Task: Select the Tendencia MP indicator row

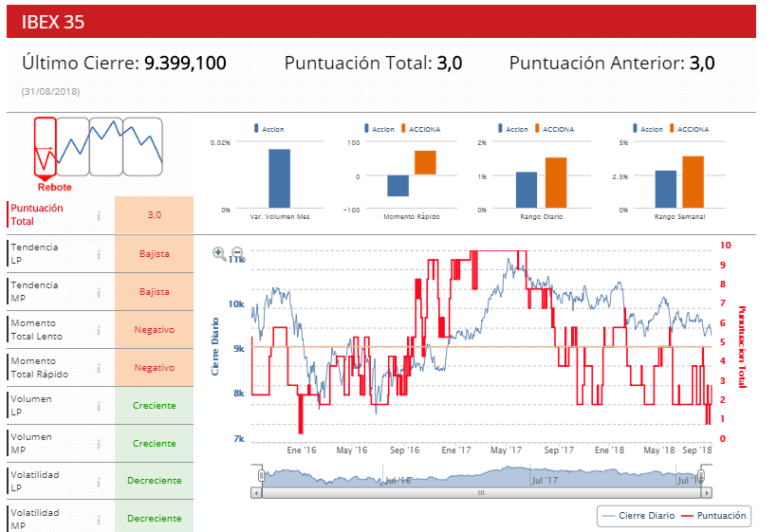Action: (57, 291)
